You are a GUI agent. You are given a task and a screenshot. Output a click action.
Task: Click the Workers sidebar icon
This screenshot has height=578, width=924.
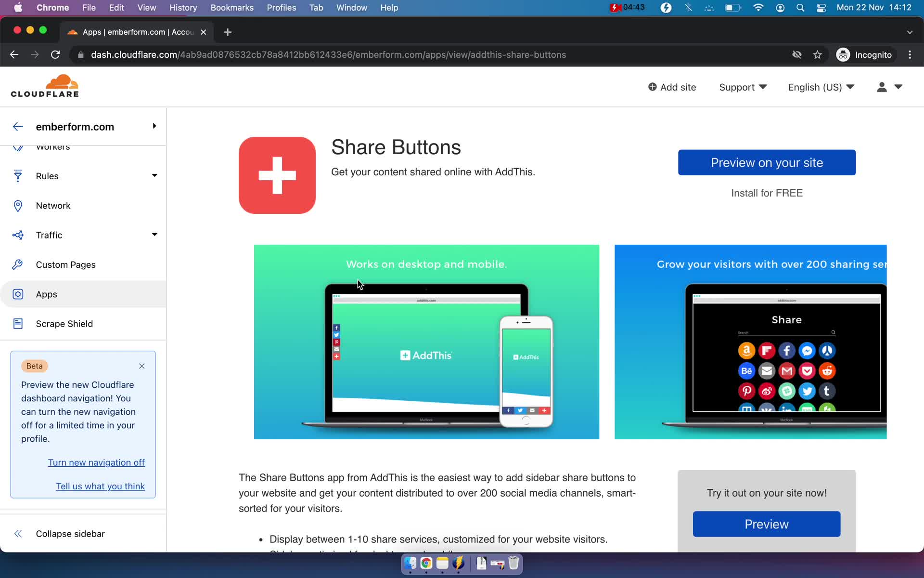(18, 146)
